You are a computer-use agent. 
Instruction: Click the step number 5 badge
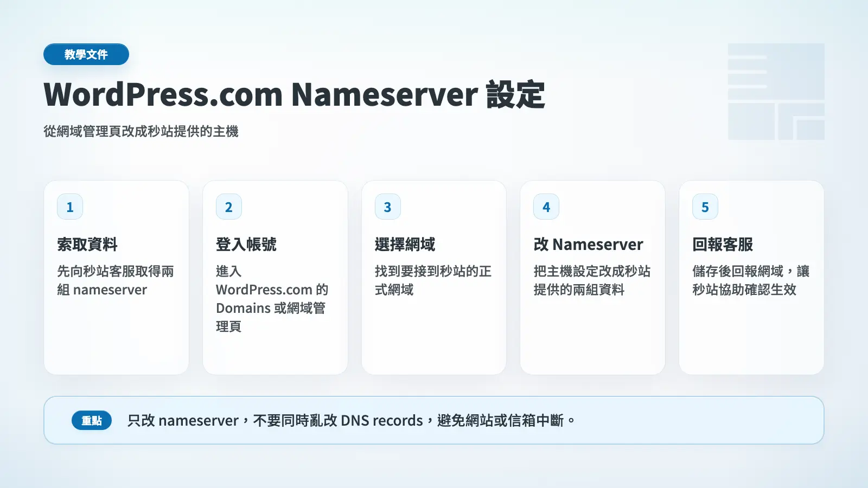click(705, 207)
